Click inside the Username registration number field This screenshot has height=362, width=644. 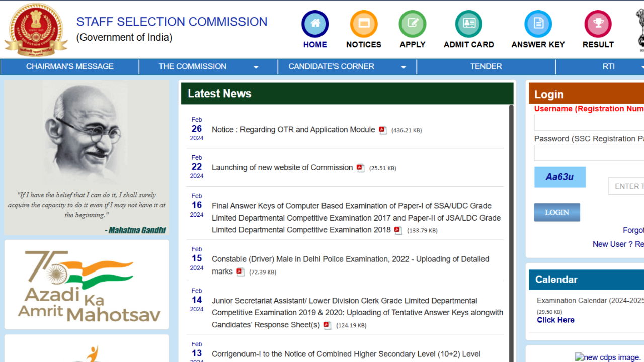tap(589, 123)
